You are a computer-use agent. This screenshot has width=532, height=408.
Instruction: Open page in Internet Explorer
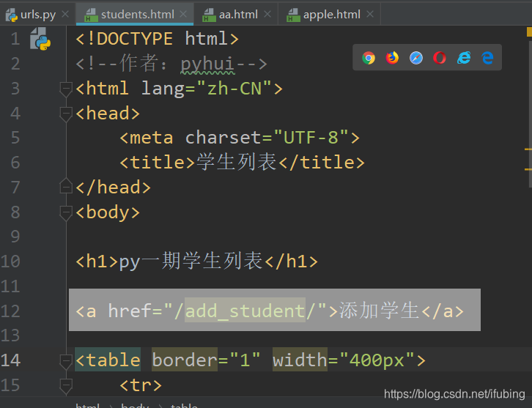click(464, 58)
